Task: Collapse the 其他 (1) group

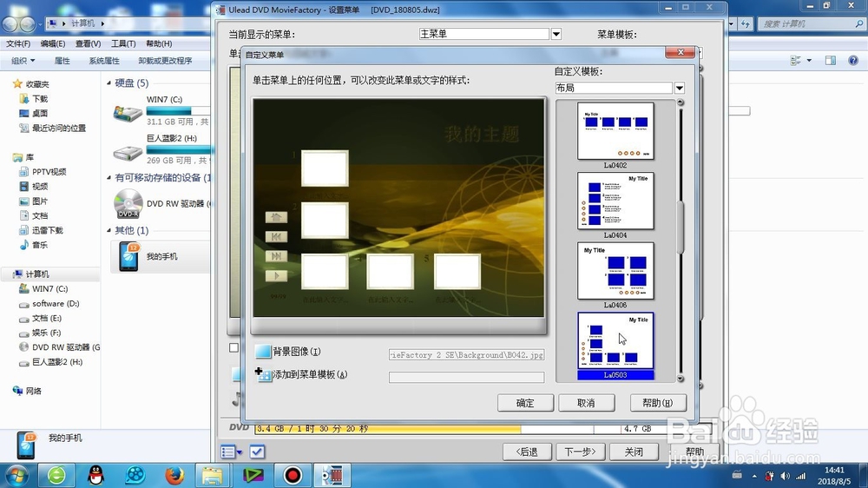Action: 109,230
